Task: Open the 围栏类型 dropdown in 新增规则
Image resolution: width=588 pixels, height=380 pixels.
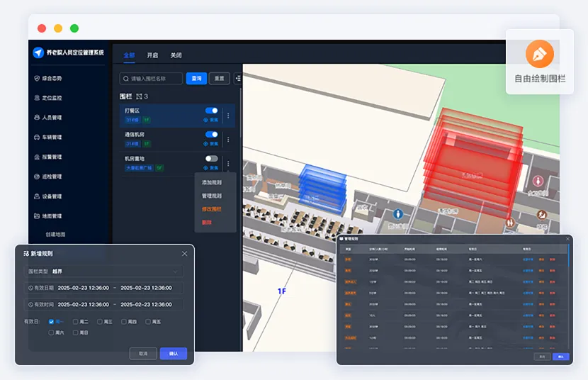Action: (104, 272)
